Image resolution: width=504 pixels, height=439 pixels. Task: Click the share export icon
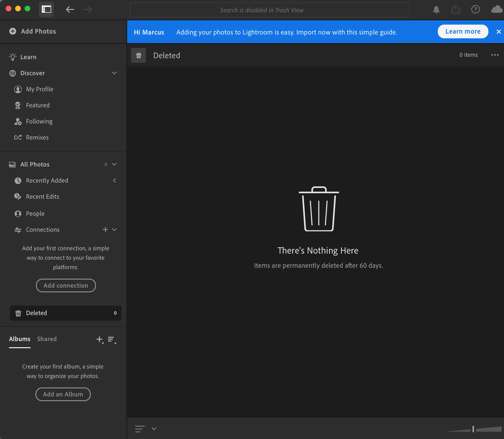pos(455,10)
